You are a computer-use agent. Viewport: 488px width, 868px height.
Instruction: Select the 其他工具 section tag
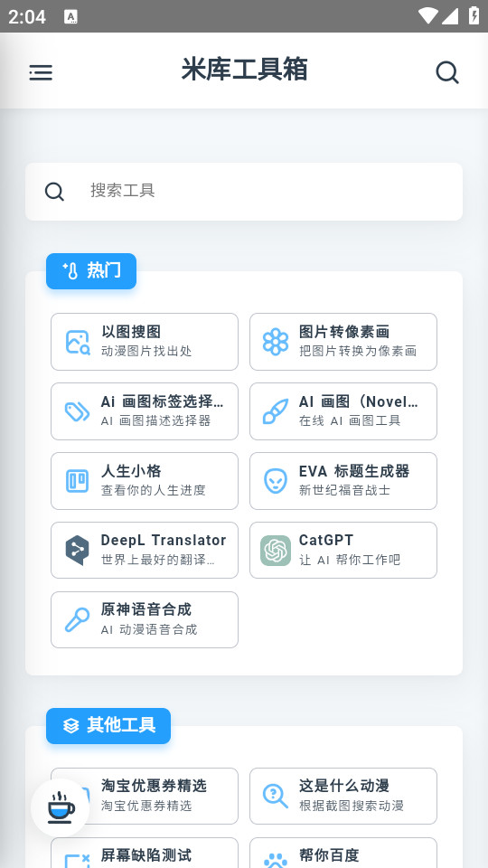click(108, 726)
